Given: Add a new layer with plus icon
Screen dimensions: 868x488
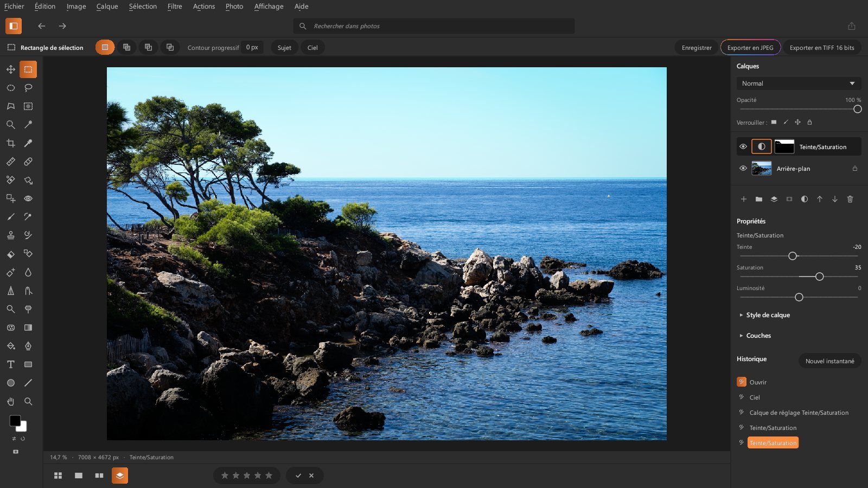Looking at the screenshot, I should tap(744, 199).
